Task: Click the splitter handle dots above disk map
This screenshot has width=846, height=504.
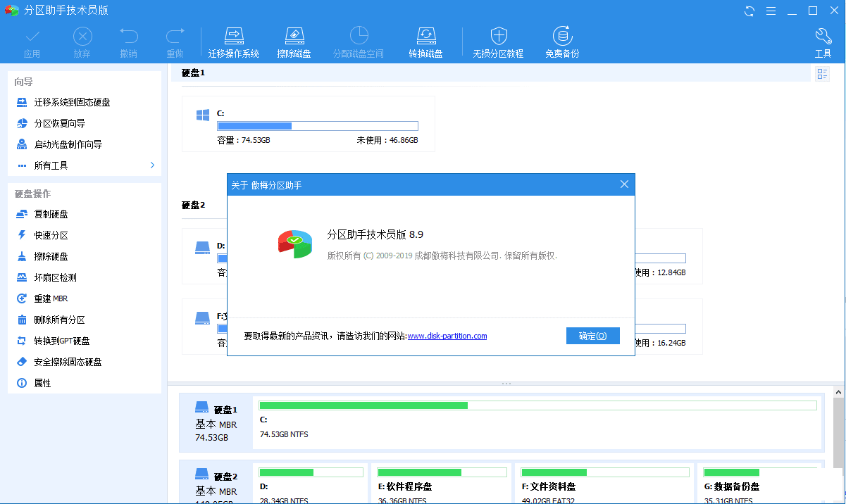Action: [x=506, y=384]
